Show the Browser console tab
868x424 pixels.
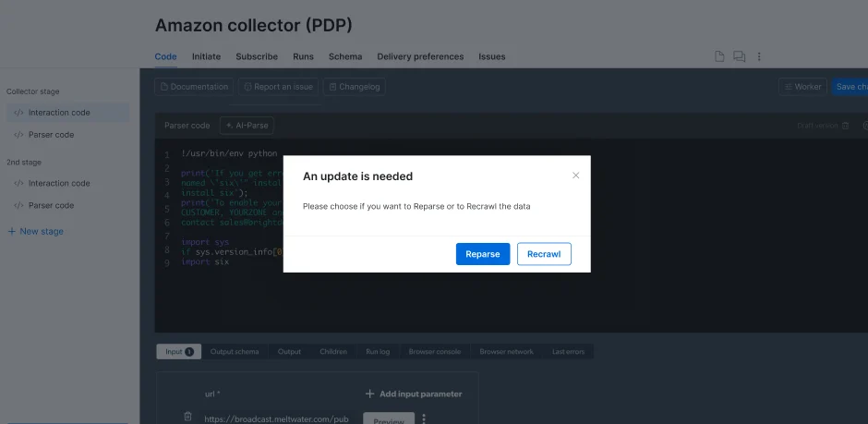tap(435, 352)
